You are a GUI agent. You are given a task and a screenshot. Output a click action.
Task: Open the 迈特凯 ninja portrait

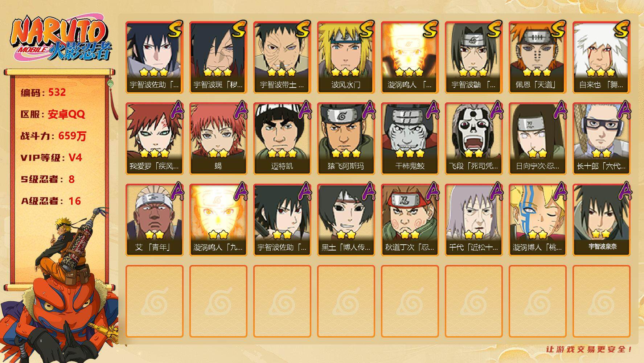(282, 139)
